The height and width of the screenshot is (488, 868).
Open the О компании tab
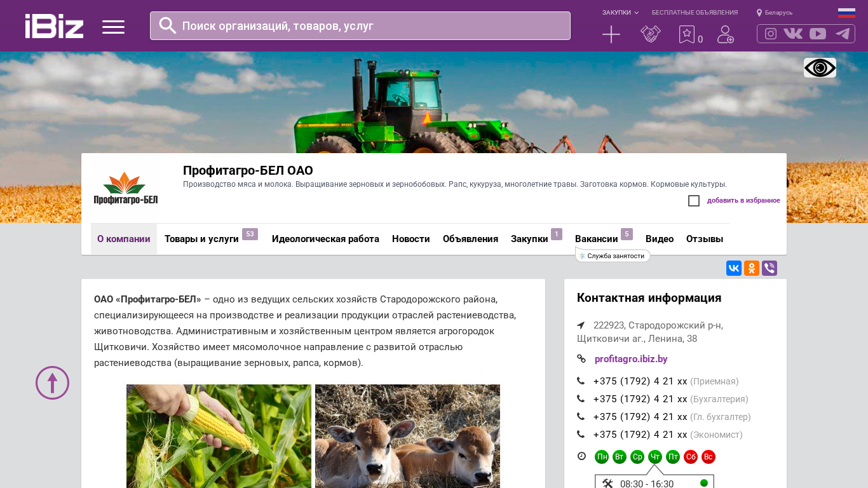click(x=124, y=239)
